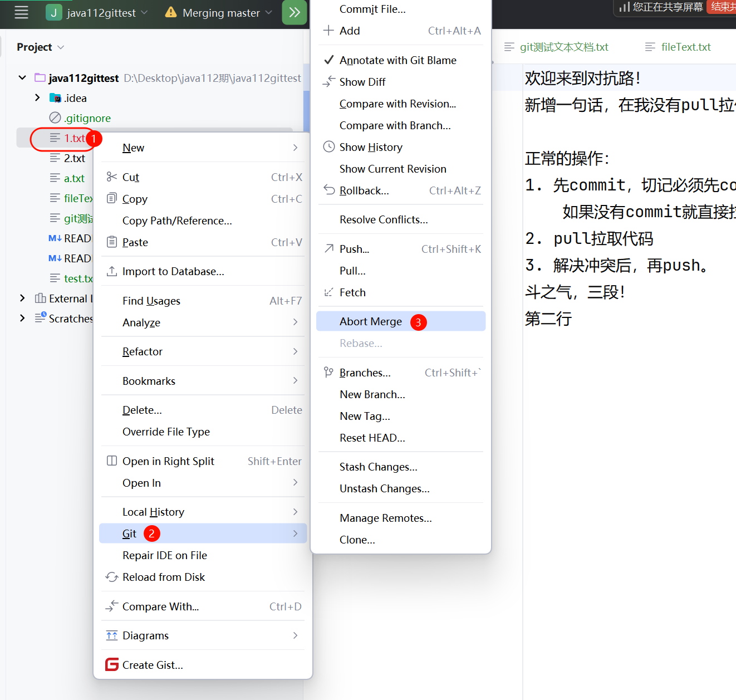Click the scissors Cut icon
Image resolution: width=736 pixels, height=700 pixels.
point(112,177)
